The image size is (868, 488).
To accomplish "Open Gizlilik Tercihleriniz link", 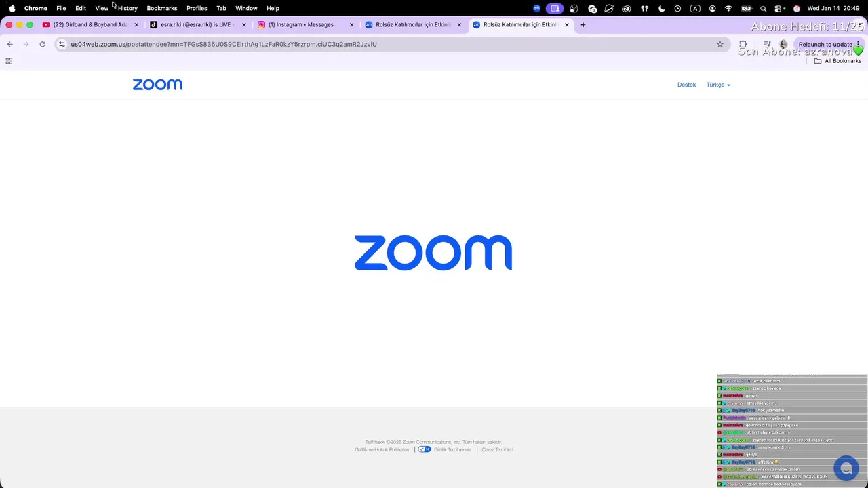I will 452,450.
